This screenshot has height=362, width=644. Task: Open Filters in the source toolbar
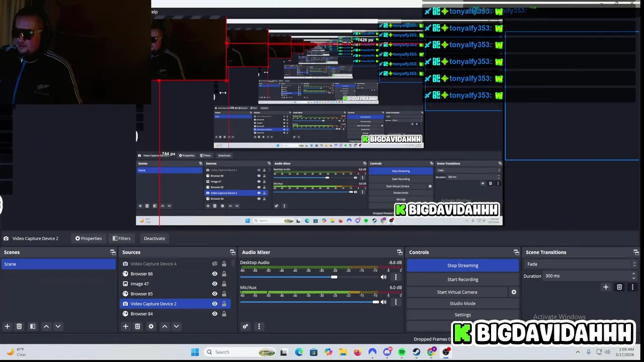(x=121, y=238)
